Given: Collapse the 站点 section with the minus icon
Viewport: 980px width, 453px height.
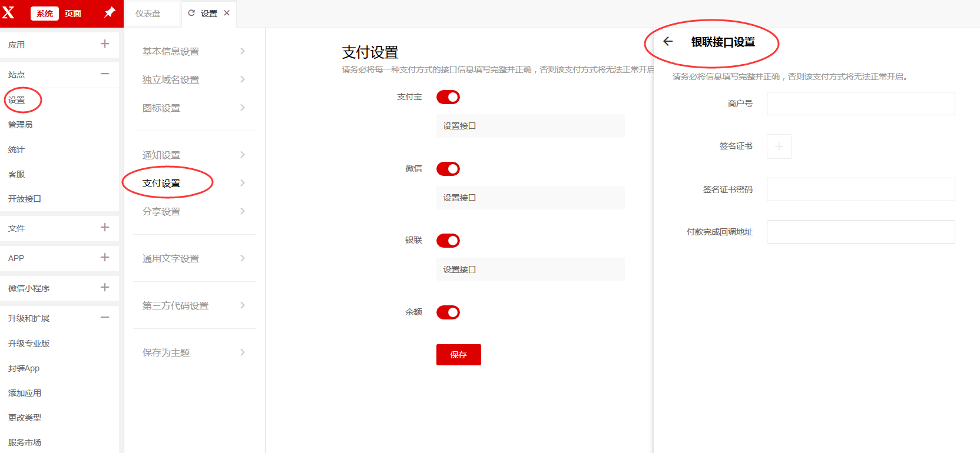Looking at the screenshot, I should [x=105, y=74].
